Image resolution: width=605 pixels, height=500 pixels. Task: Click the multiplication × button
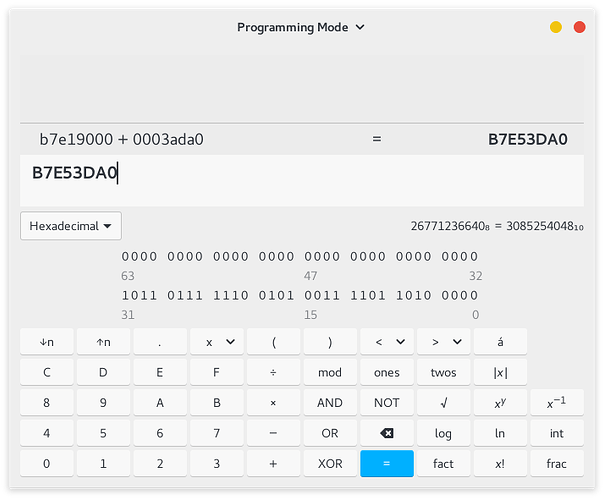point(273,403)
